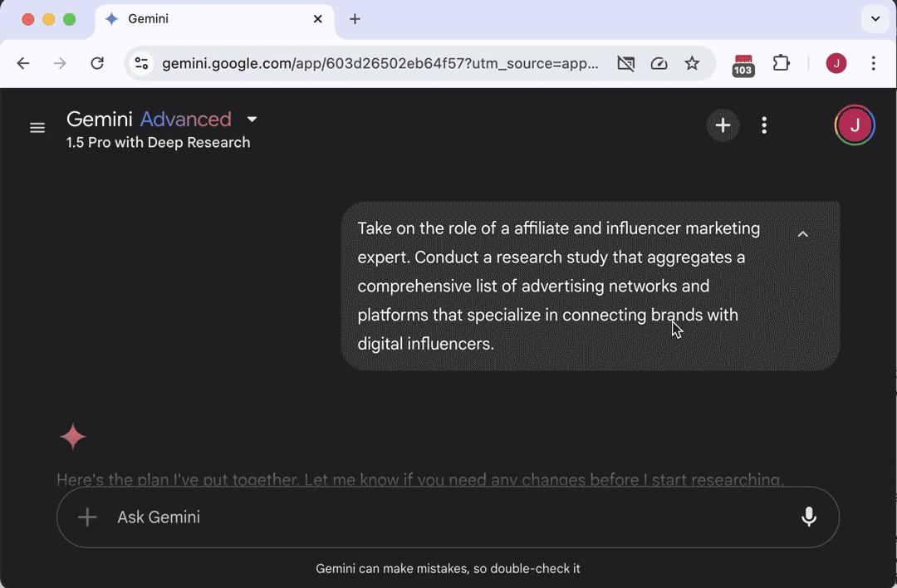Start a new chat with plus button
The image size is (897, 588).
tap(723, 125)
